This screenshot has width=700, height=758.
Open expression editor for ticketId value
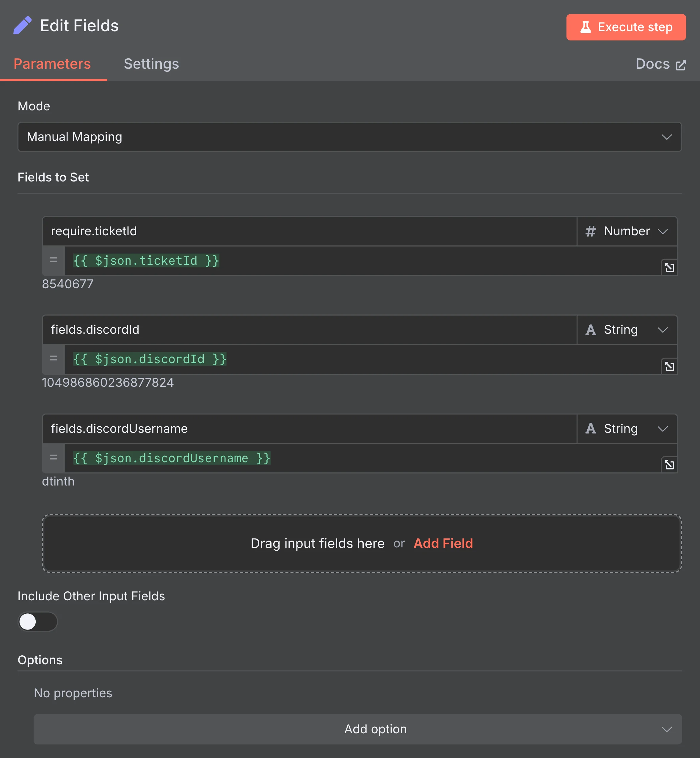tap(669, 267)
